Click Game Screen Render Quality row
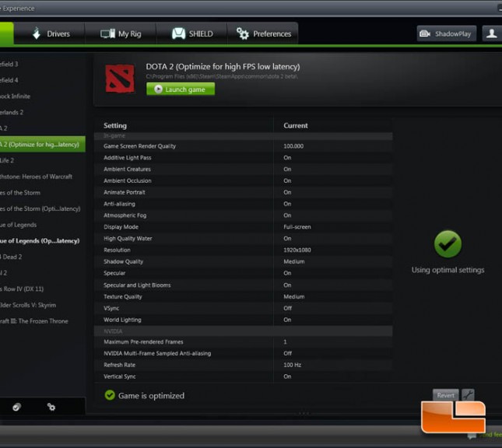502x448 pixels. click(244, 146)
